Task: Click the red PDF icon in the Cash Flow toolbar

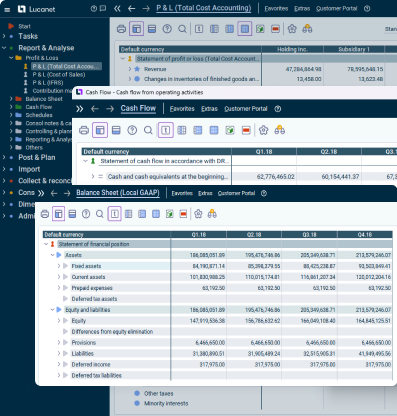Action: coord(246,130)
